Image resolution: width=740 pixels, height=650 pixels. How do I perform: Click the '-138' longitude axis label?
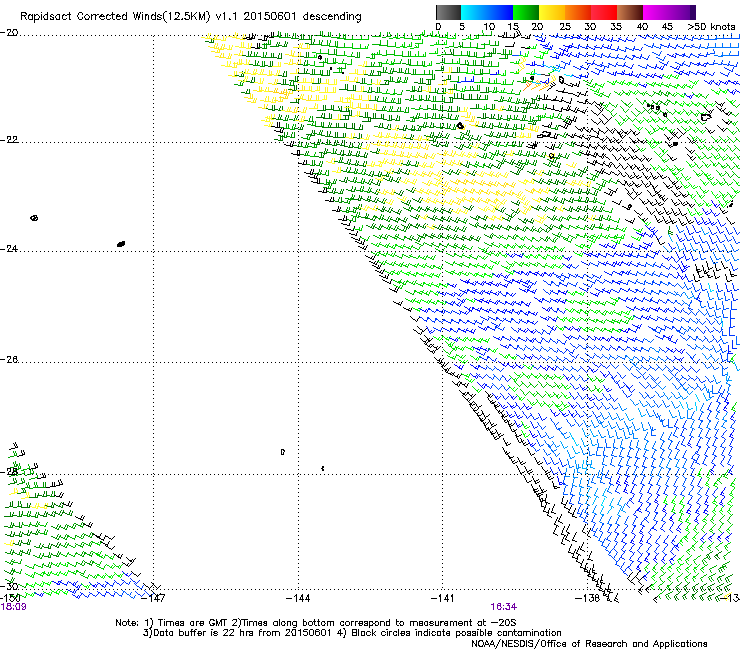pos(587,599)
